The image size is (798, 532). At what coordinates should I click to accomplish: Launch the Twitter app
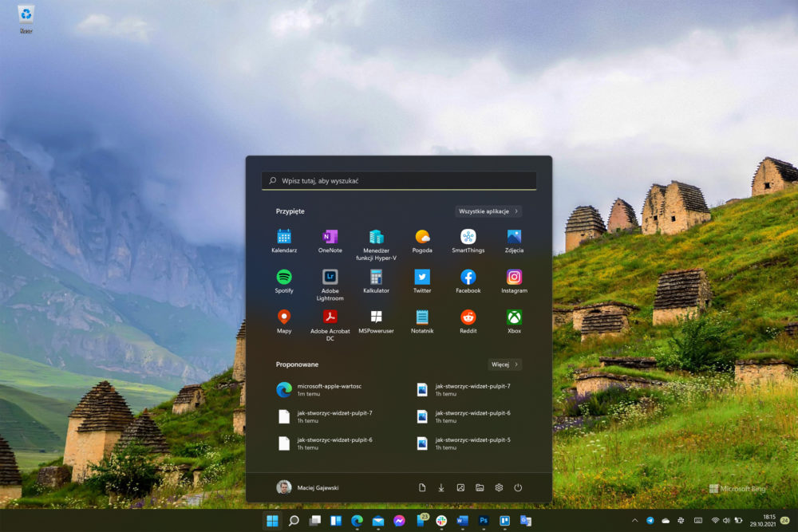coord(422,282)
